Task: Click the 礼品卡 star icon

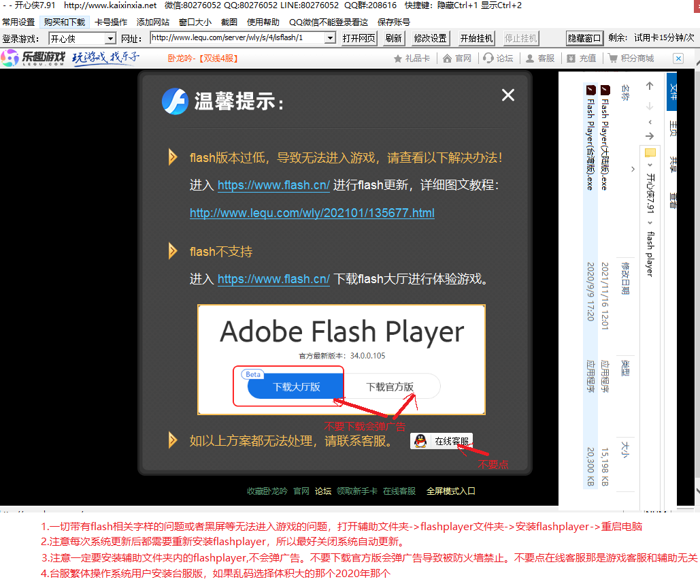Action: [x=398, y=59]
